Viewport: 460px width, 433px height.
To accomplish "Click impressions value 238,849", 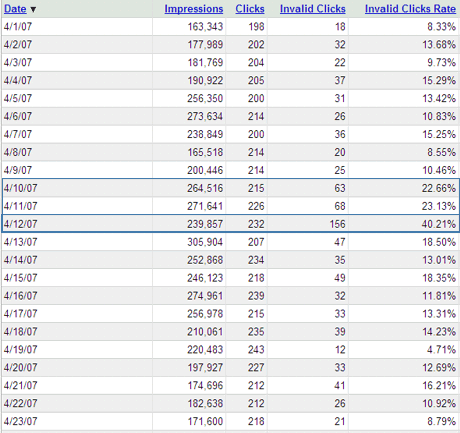I will point(205,135).
